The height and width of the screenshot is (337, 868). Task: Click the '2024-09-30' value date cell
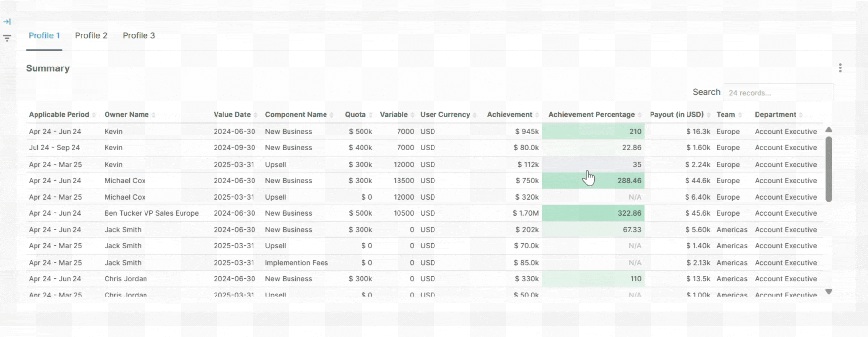tap(234, 147)
